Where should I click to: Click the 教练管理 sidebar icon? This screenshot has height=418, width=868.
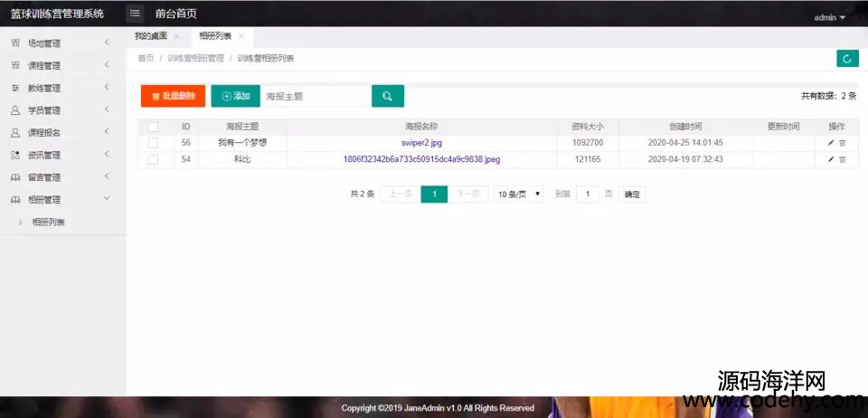tap(15, 88)
